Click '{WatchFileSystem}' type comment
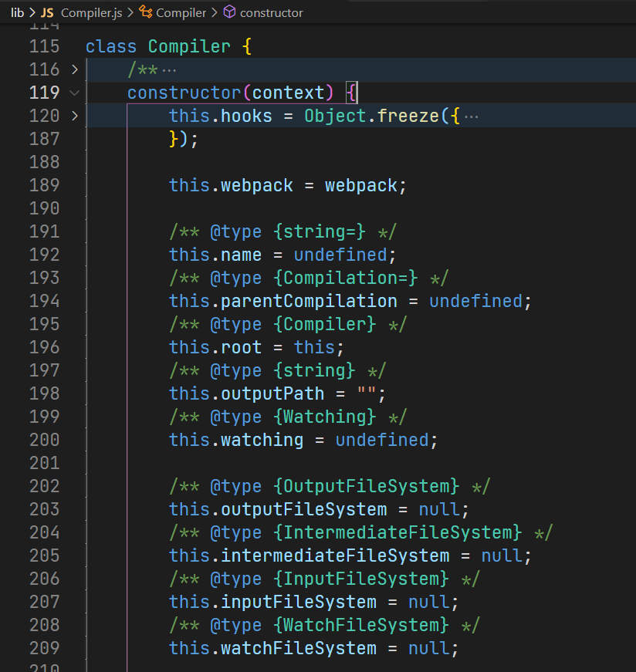 coord(361,625)
